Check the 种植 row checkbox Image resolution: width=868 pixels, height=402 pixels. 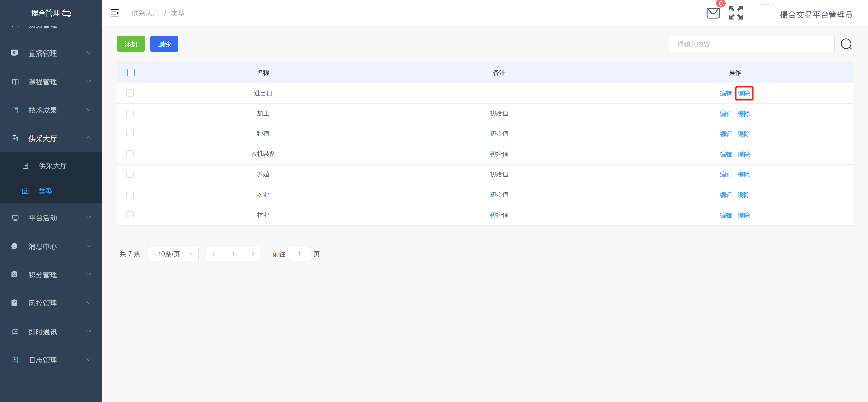(130, 133)
